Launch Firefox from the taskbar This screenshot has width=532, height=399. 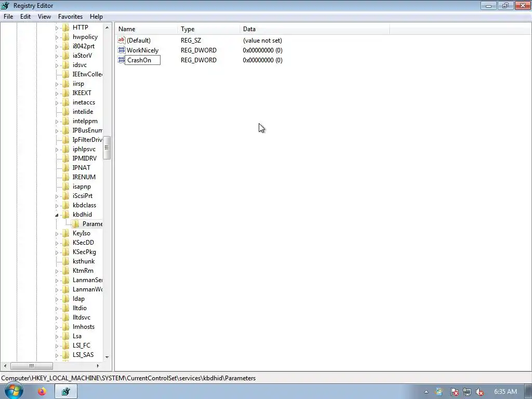[42, 392]
